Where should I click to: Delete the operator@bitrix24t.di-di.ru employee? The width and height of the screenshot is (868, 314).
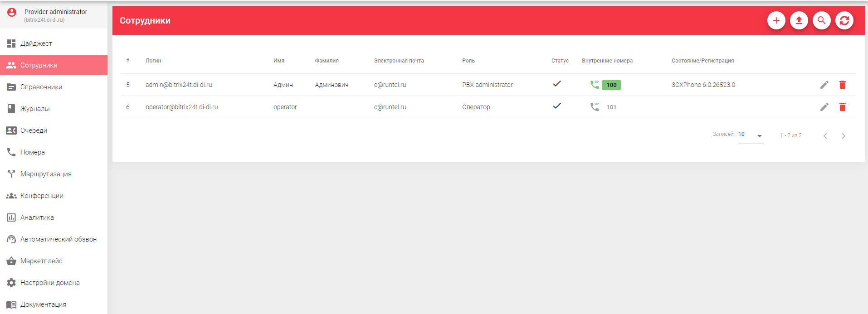(842, 107)
